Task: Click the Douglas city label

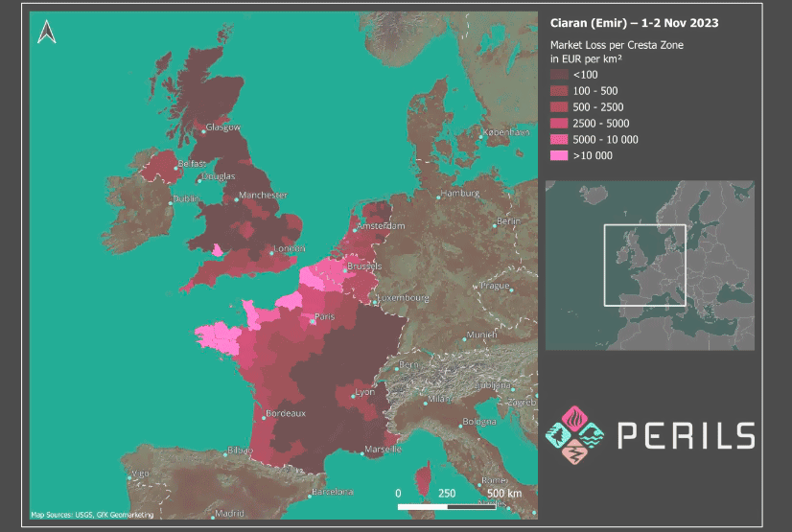Action: pos(219,176)
